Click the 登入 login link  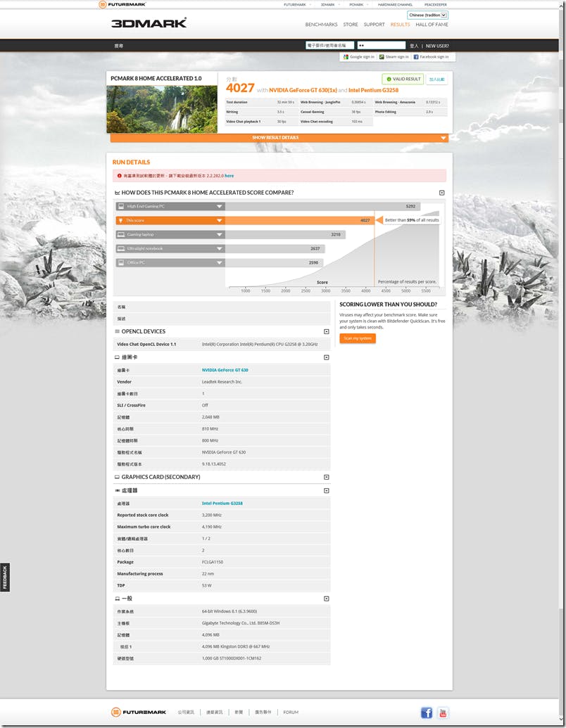[x=414, y=46]
